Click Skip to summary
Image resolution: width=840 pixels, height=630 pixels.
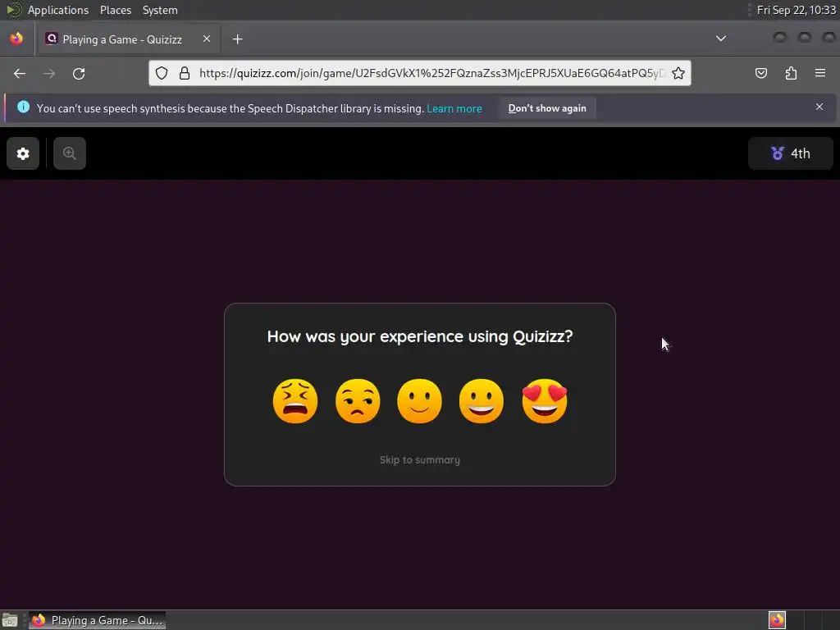[x=419, y=459]
